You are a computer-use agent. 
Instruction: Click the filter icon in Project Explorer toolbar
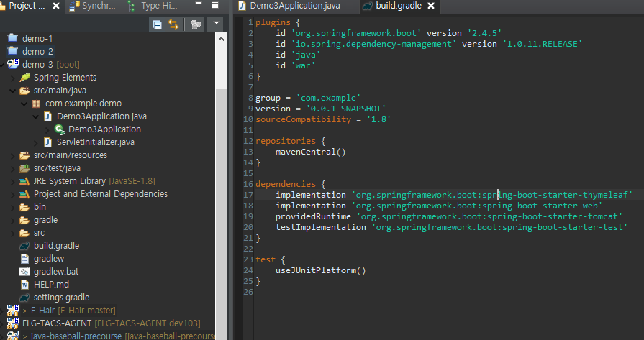click(196, 24)
